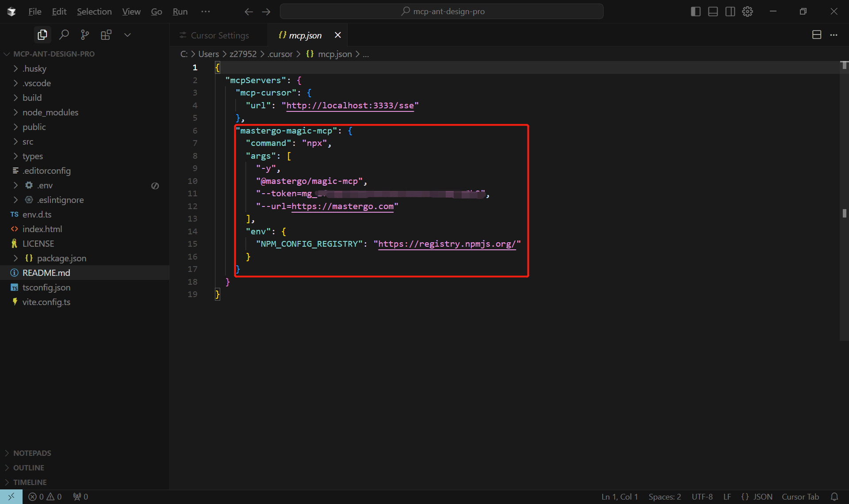Go back with the left arrow
849x504 pixels.
pyautogui.click(x=249, y=11)
